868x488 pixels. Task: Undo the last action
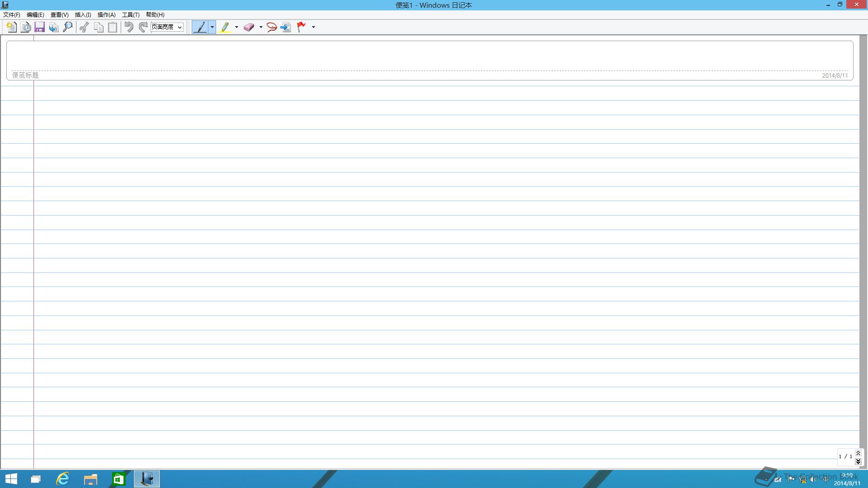129,27
